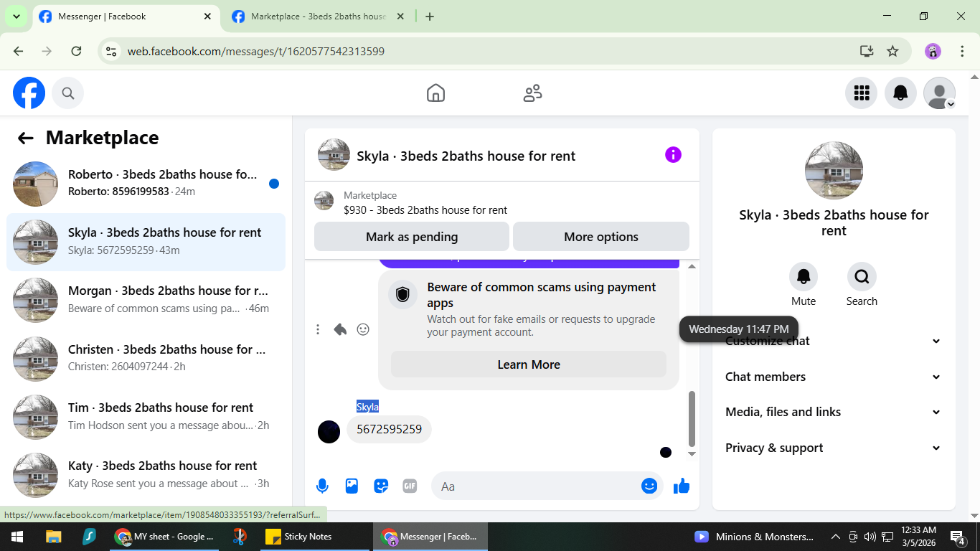Click the Skyla chat header title
Image resolution: width=980 pixels, height=551 pixels.
tap(466, 156)
